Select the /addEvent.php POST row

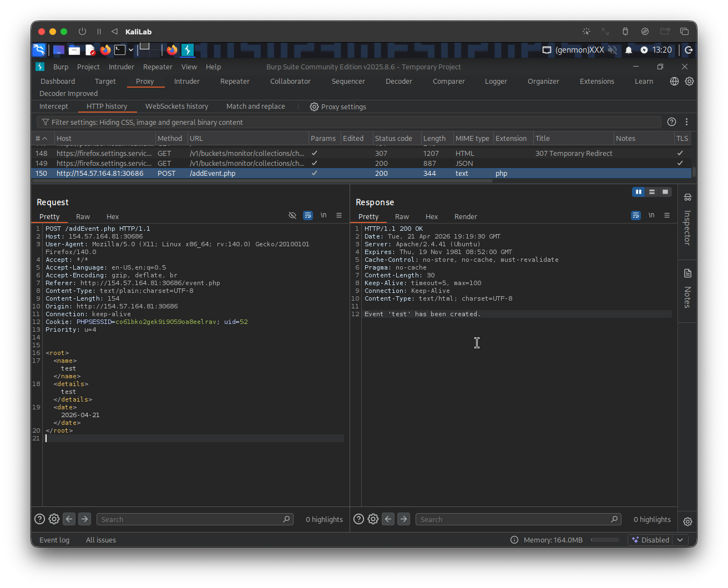[361, 174]
